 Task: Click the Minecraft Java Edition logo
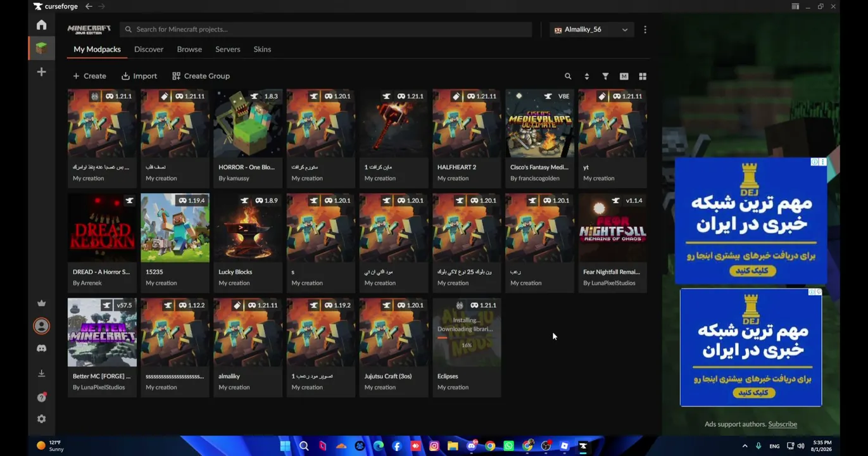(89, 30)
